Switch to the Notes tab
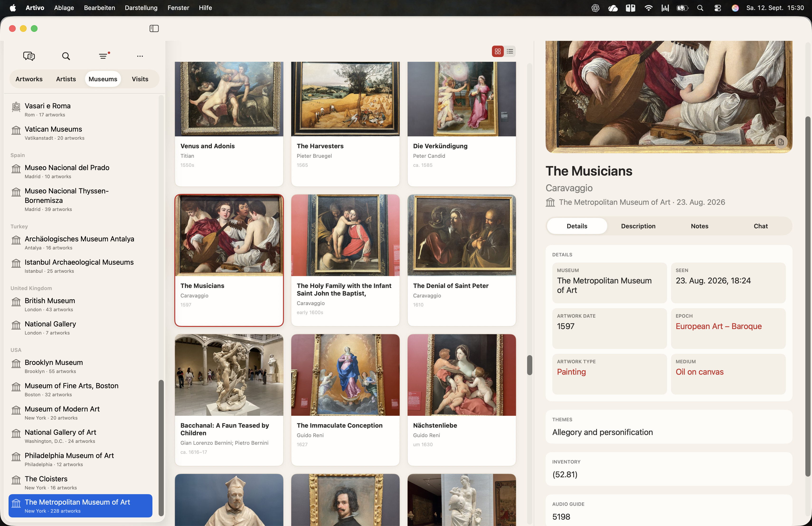812x526 pixels. click(699, 226)
